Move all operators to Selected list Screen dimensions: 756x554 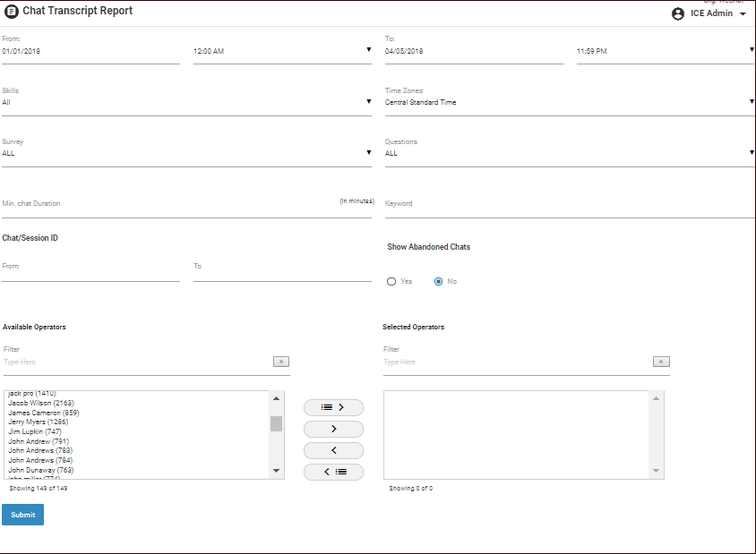(x=333, y=407)
